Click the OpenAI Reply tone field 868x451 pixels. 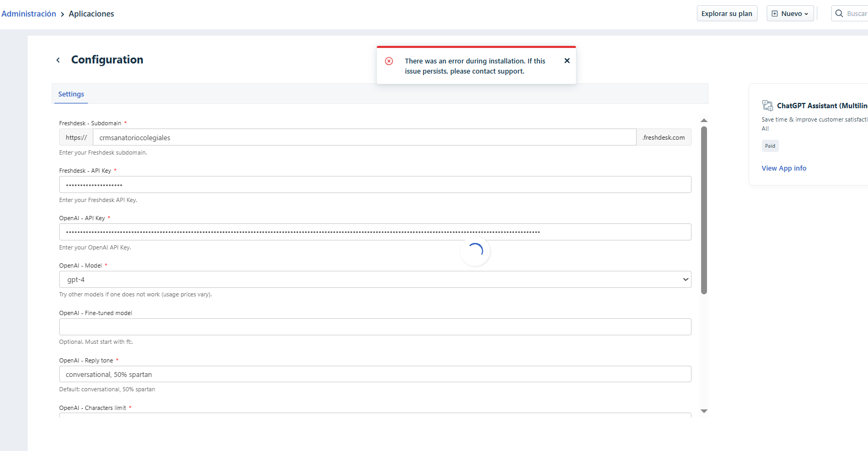(x=375, y=374)
